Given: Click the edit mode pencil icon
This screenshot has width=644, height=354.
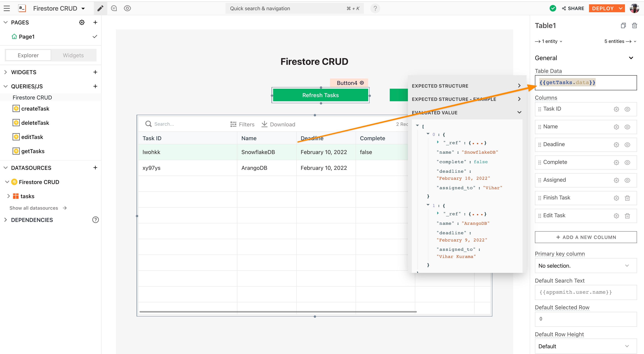Looking at the screenshot, I should coord(100,8).
